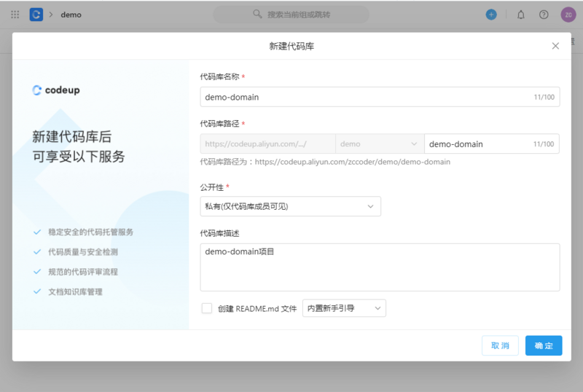This screenshot has width=583, height=392.
Task: Expand the demo group path dropdown
Action: pos(380,144)
